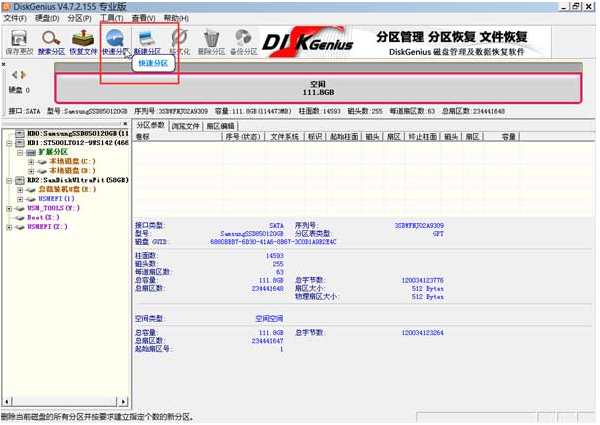Click the 保存更改 (Save Changes) toolbar icon
The width and height of the screenshot is (600, 425).
18,40
